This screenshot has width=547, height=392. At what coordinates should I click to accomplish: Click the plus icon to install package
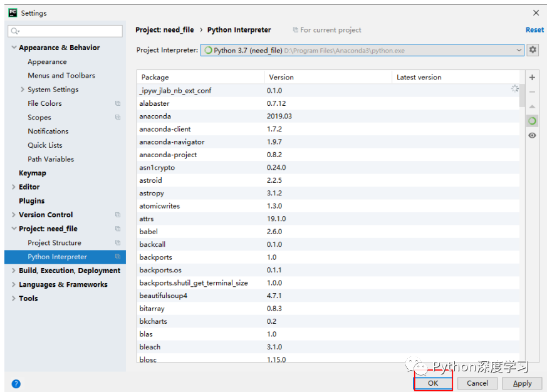532,78
